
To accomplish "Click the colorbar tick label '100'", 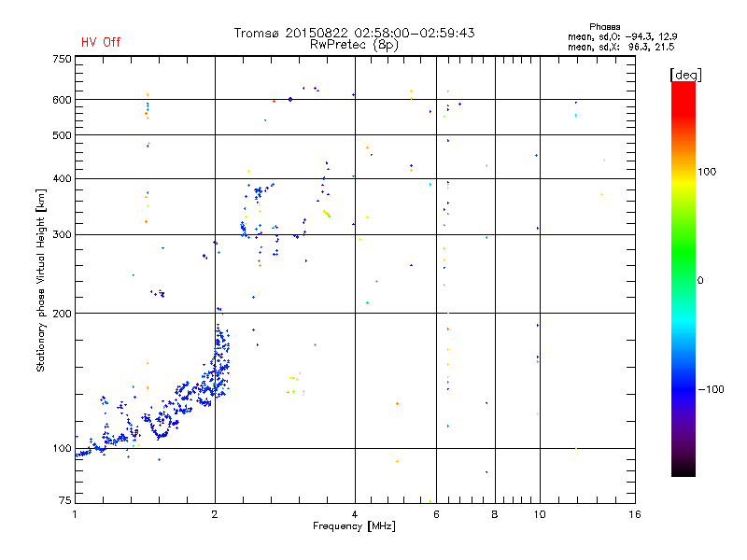I will [x=707, y=172].
